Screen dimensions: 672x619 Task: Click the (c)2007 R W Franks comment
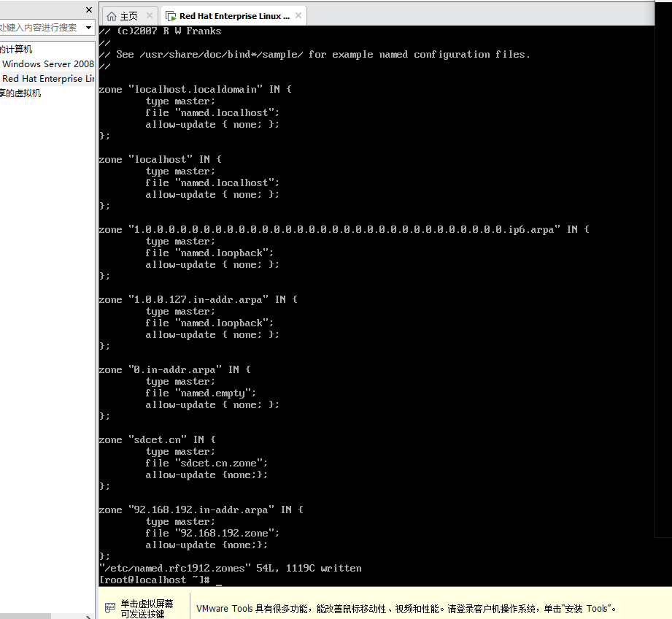pyautogui.click(x=161, y=31)
